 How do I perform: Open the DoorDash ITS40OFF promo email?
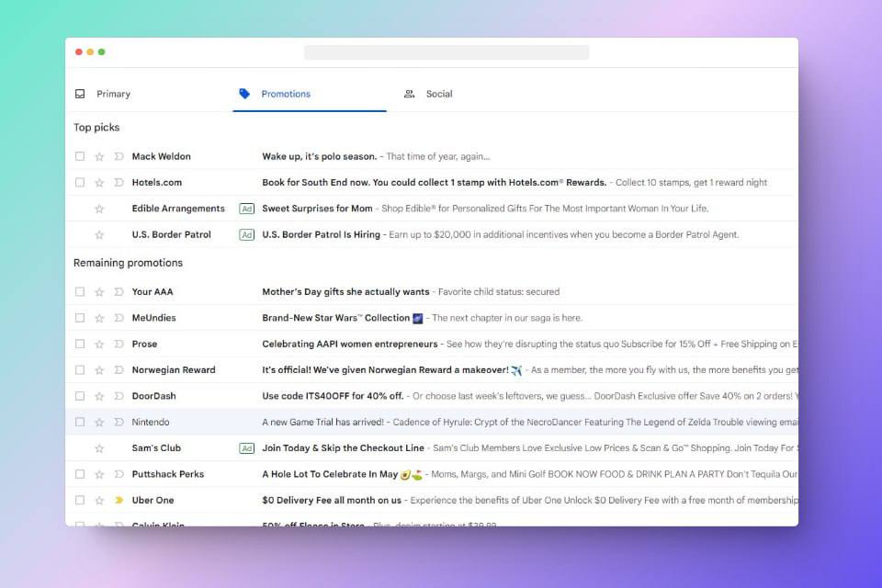pos(333,396)
